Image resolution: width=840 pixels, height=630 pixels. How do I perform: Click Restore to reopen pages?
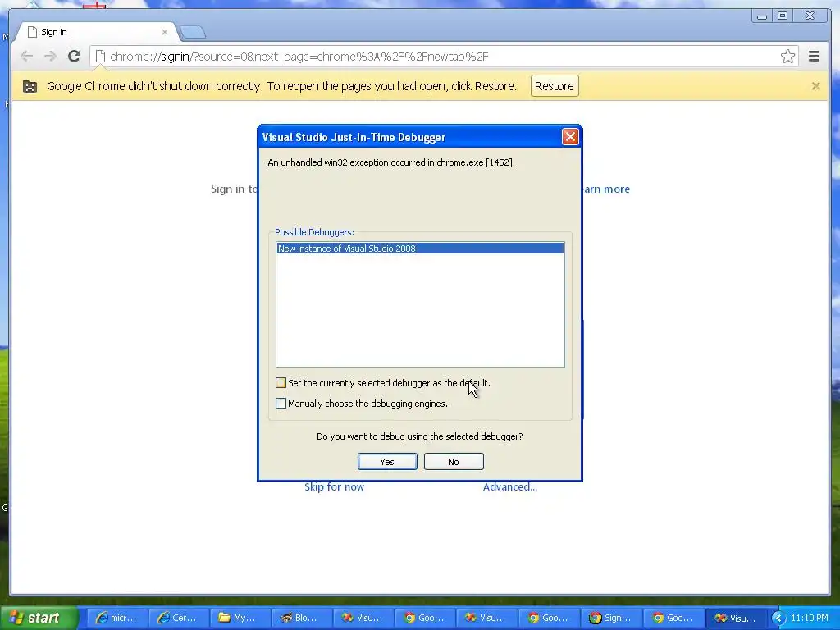point(555,86)
